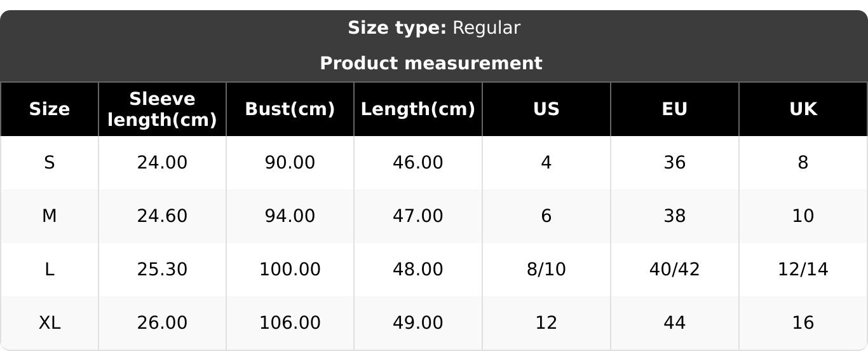Click the S size row label
The width and height of the screenshot is (868, 351).
coord(49,163)
